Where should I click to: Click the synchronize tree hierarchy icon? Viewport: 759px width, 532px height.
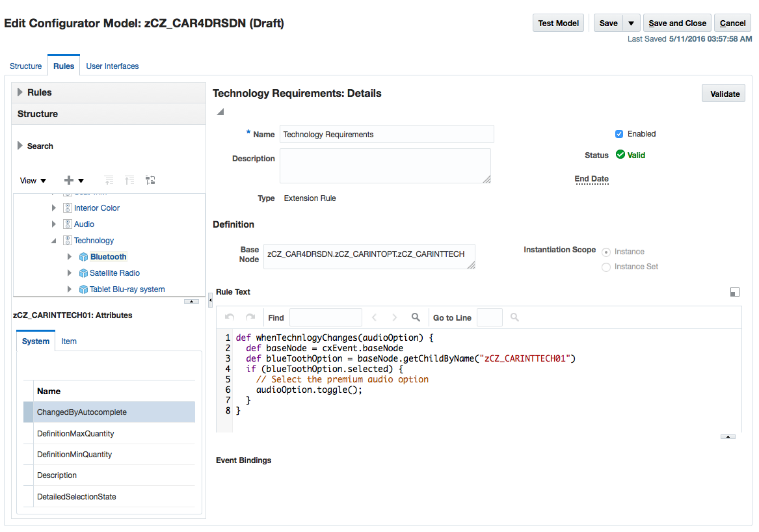(150, 180)
